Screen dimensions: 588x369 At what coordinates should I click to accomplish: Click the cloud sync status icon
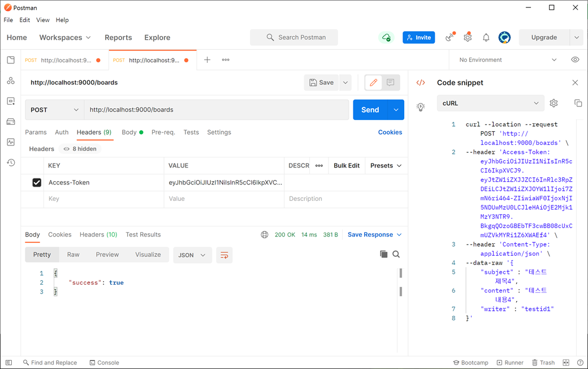point(386,37)
